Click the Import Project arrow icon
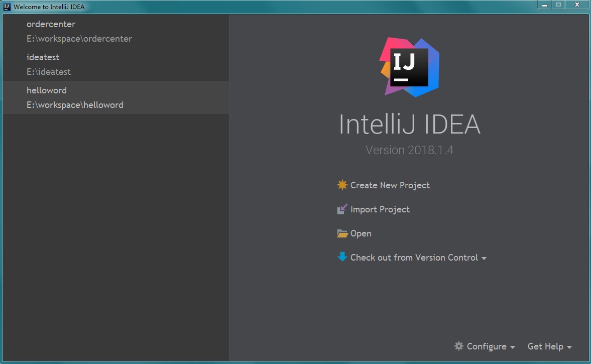Image resolution: width=591 pixels, height=364 pixels. [342, 209]
